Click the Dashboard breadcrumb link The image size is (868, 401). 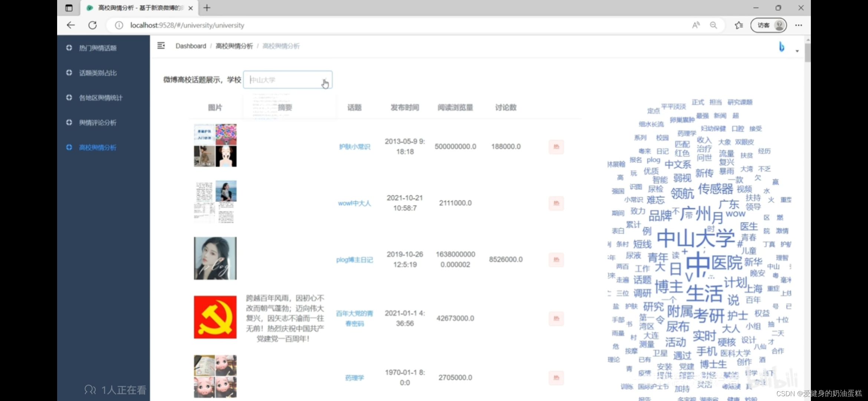click(x=191, y=46)
